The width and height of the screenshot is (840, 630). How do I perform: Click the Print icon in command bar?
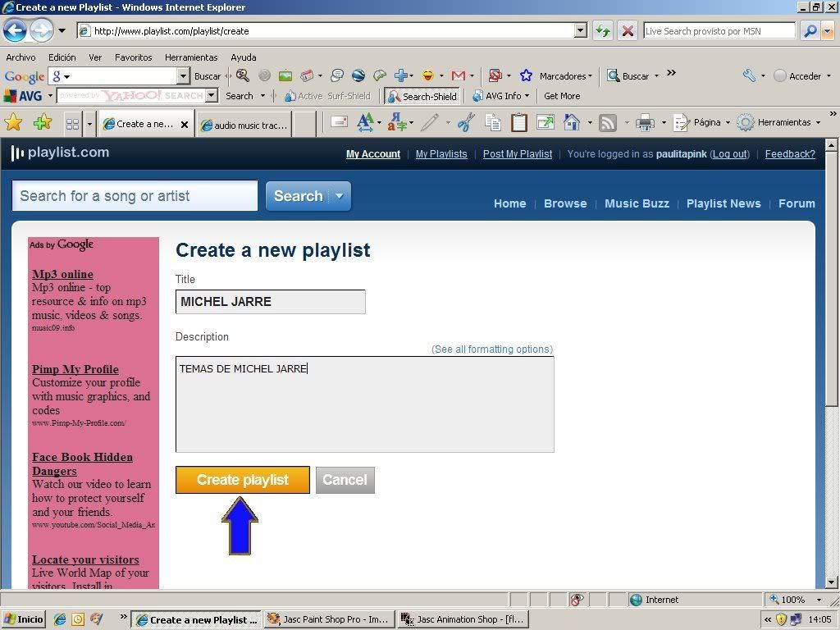(646, 123)
